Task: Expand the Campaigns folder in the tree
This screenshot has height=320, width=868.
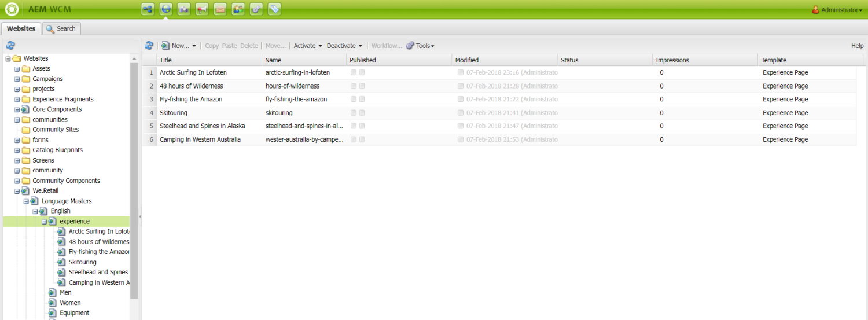Action: coord(17,79)
